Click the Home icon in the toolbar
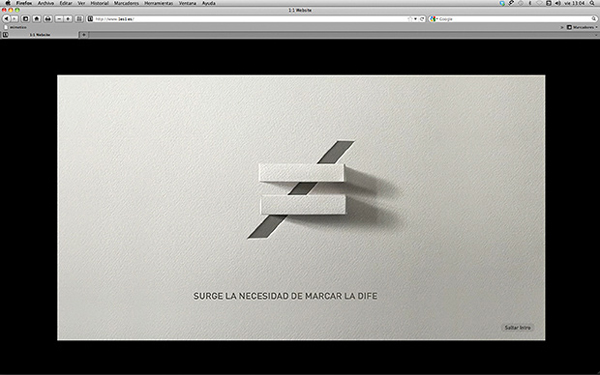 37,19
